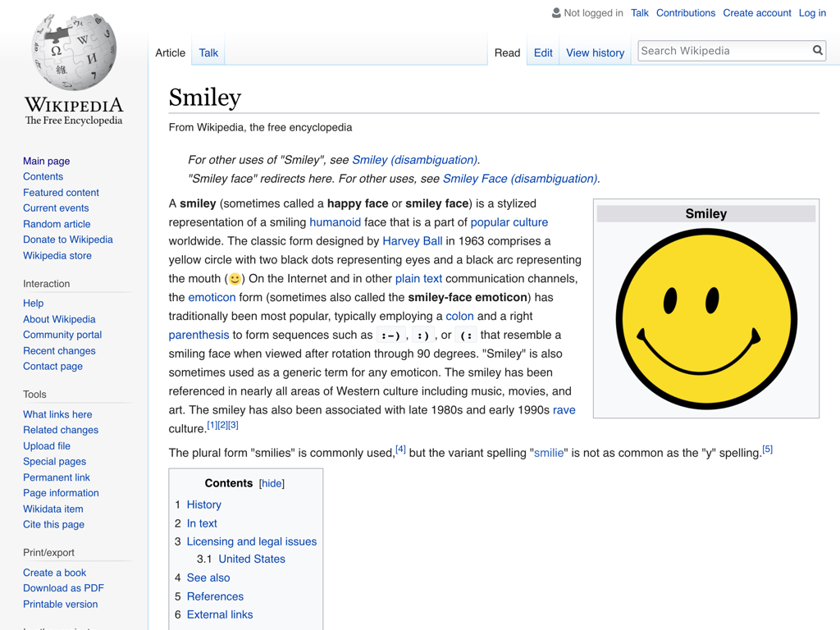Open user Talk link in top bar
Image resolution: width=840 pixels, height=630 pixels.
point(640,13)
